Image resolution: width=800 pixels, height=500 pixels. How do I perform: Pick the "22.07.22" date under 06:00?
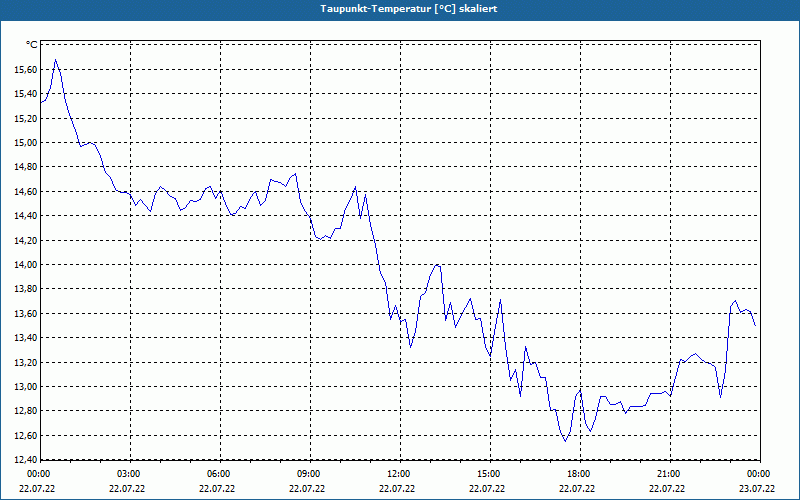[217, 489]
